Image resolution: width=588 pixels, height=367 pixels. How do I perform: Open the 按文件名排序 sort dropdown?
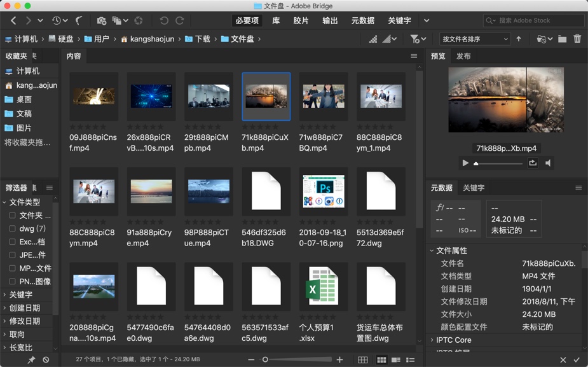point(475,39)
